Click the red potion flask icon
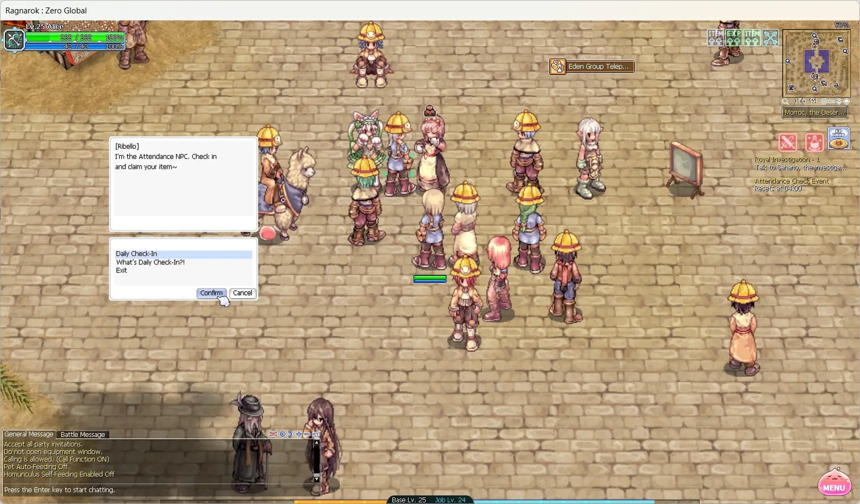The width and height of the screenshot is (860, 504). pyautogui.click(x=814, y=142)
